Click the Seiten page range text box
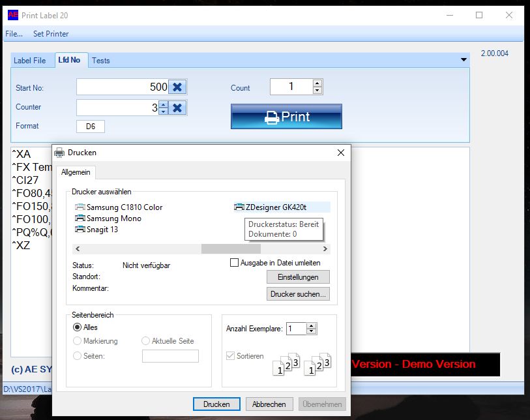 [x=170, y=356]
